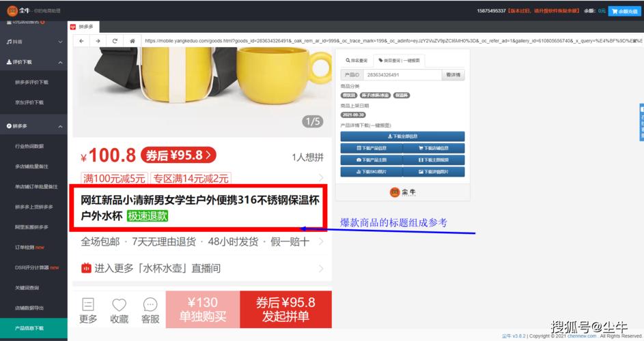The width and height of the screenshot is (644, 341).
Task: Open 水杯水壶 live room chevron
Action: pyautogui.click(x=321, y=269)
